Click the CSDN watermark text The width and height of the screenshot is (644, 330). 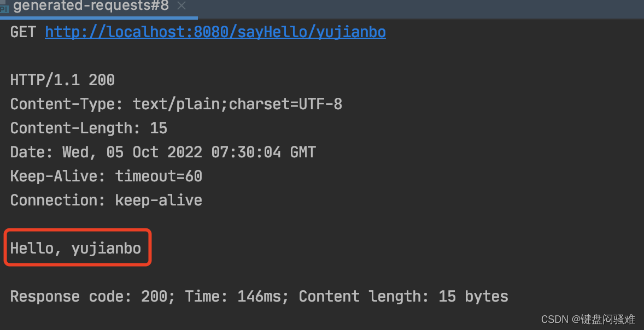588,319
